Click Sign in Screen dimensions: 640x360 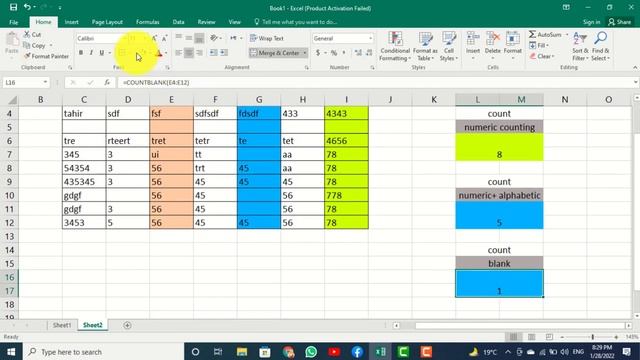coord(591,22)
